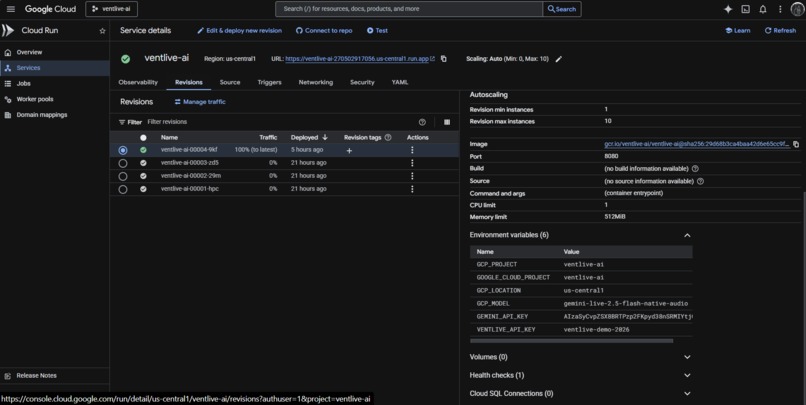Open the user account avatar
The height and width of the screenshot is (405, 806).
point(797,9)
